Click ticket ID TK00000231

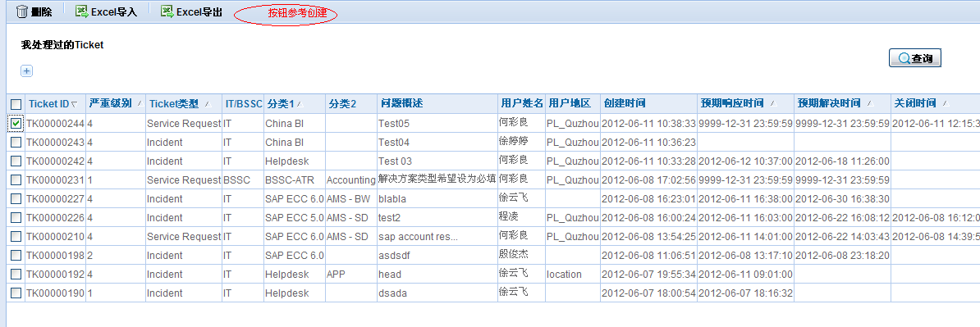point(55,180)
